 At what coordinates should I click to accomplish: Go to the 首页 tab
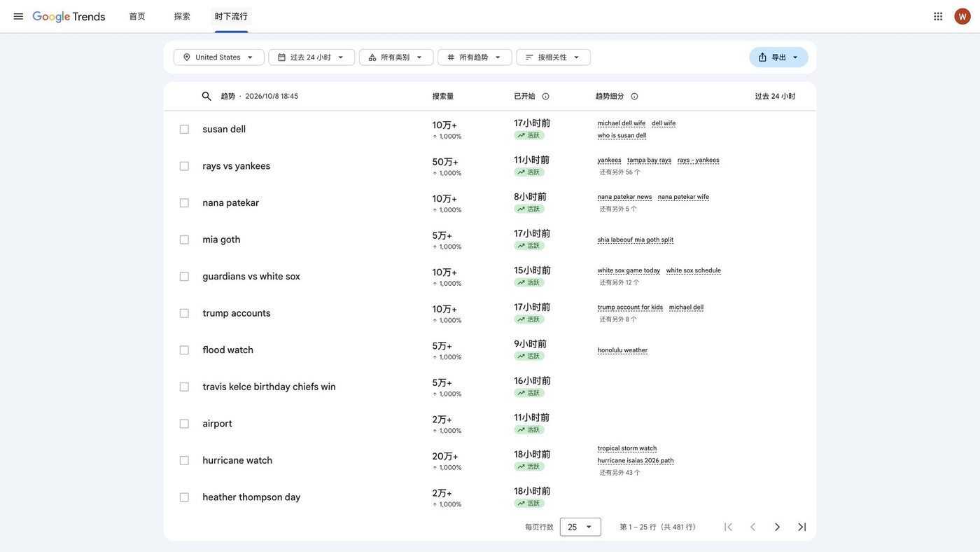[x=137, y=16]
